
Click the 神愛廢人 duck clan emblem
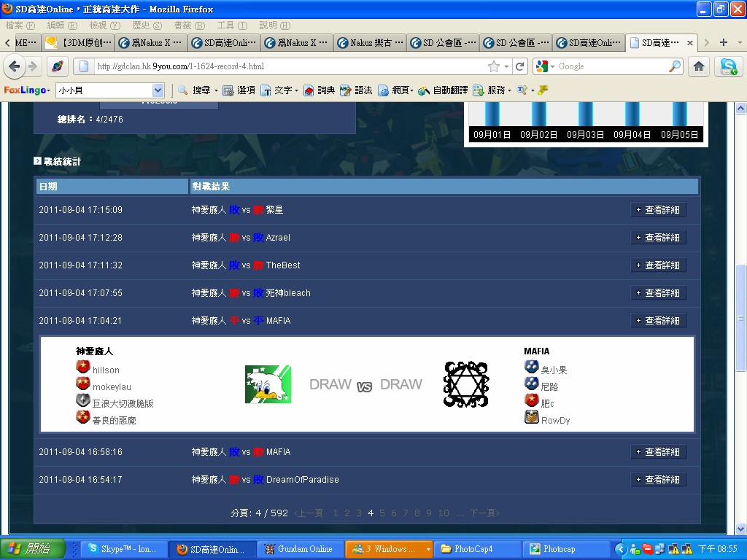click(x=268, y=384)
